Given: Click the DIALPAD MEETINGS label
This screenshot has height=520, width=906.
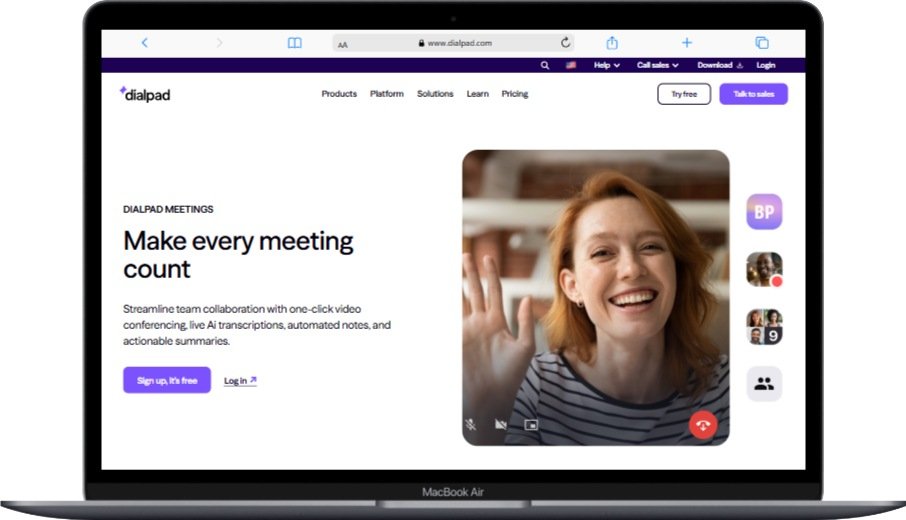Looking at the screenshot, I should click(168, 209).
